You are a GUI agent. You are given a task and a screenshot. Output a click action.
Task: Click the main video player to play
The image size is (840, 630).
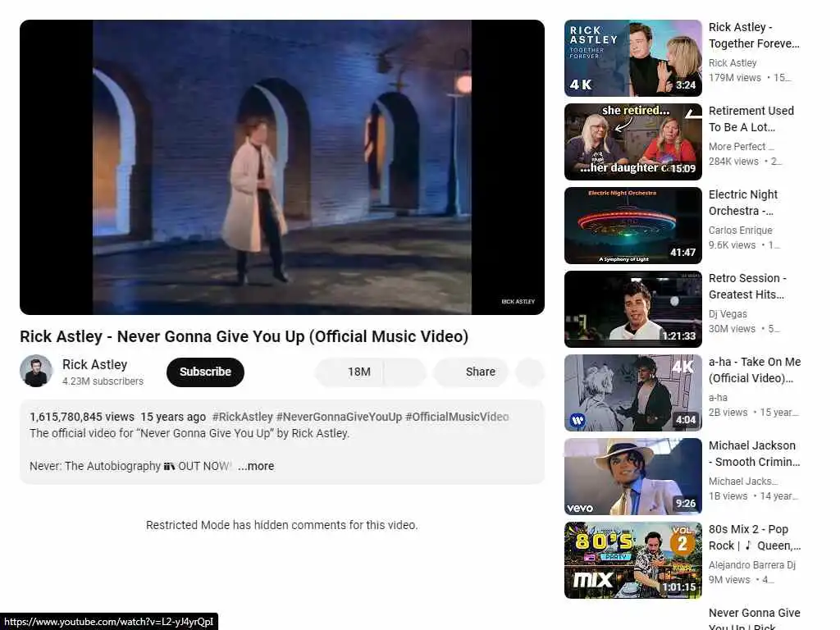[x=282, y=167]
